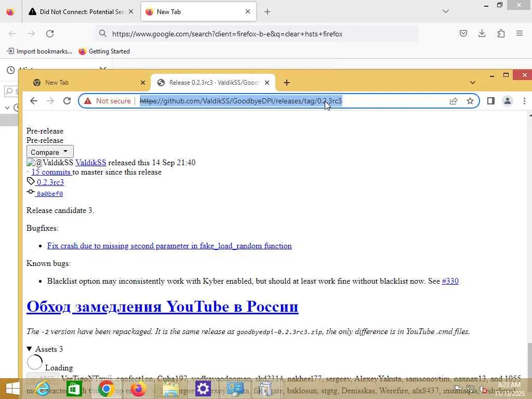Open the Getting Started bookmark in Firefox
Viewport: 532px width, 399px height.
pos(104,51)
